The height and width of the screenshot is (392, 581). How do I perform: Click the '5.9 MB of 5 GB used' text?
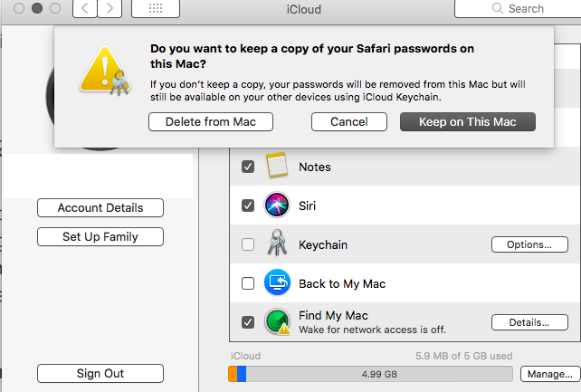click(x=463, y=356)
